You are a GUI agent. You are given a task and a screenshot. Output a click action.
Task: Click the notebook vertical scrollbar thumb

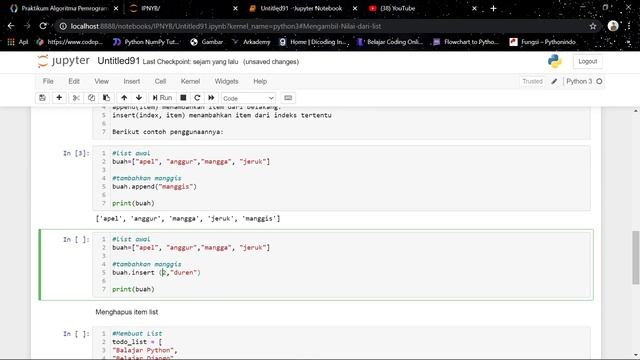click(636, 257)
